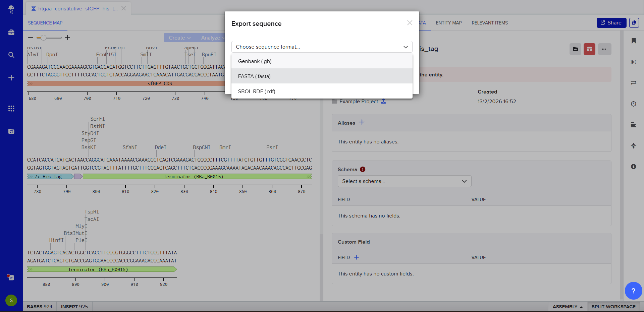Open the search icon in sidebar

tap(11, 55)
